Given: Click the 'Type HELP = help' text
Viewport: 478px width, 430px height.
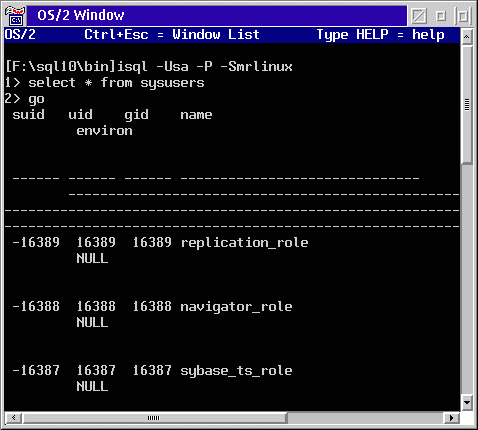Looking at the screenshot, I should click(x=380, y=35).
